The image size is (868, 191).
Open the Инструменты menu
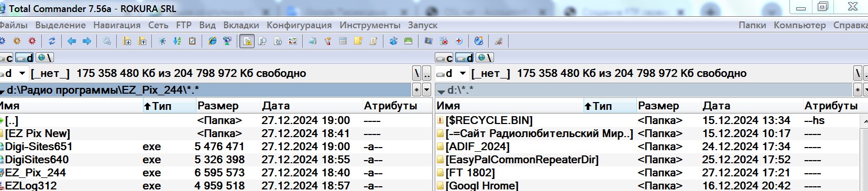[370, 25]
